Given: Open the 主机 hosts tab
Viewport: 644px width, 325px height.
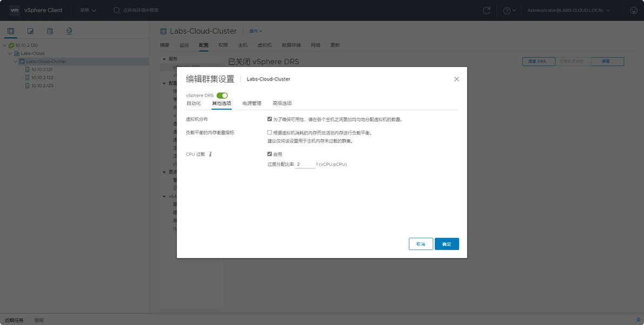Looking at the screenshot, I should coord(243,45).
